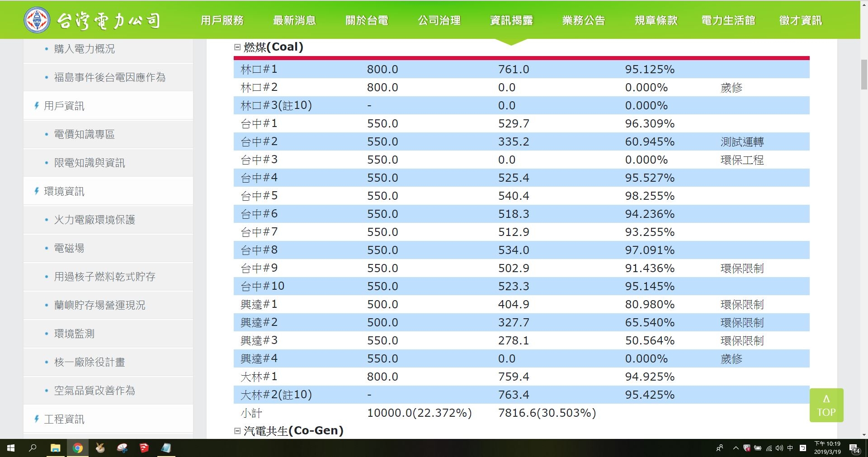
Task: Open 電磁場 sidebar link
Action: pyautogui.click(x=69, y=248)
